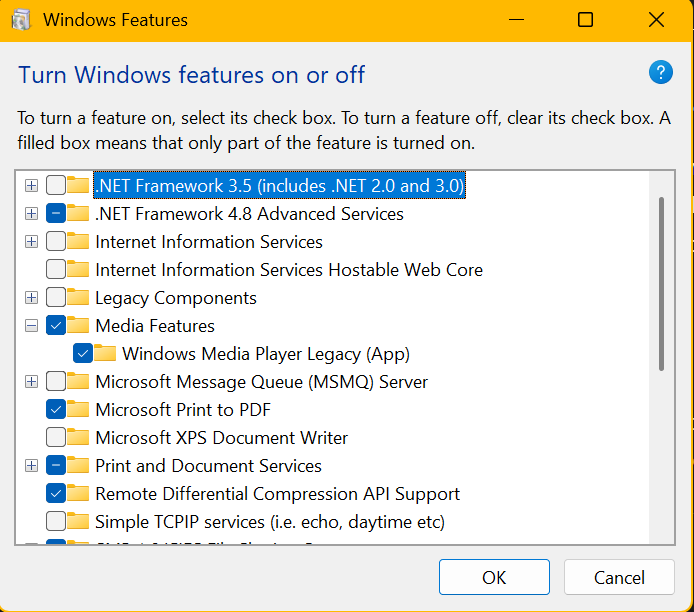The image size is (694, 612).
Task: Select the .NET Framework 3.5 row label
Action: click(280, 185)
